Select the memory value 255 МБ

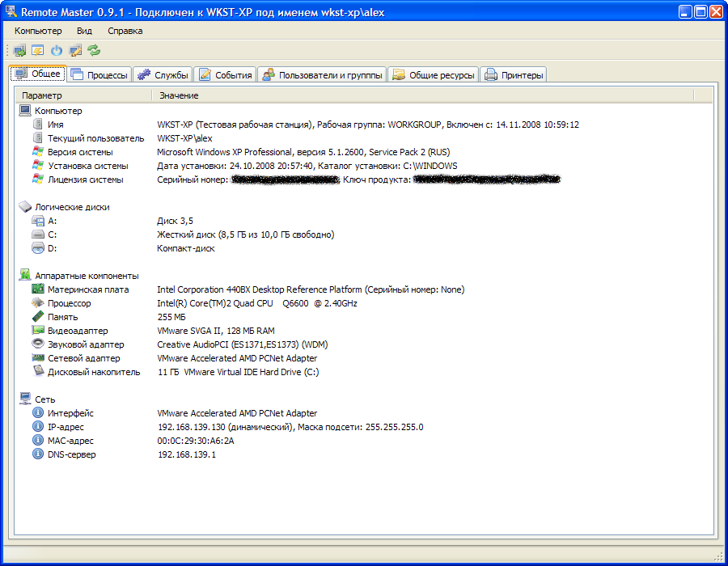coord(171,317)
